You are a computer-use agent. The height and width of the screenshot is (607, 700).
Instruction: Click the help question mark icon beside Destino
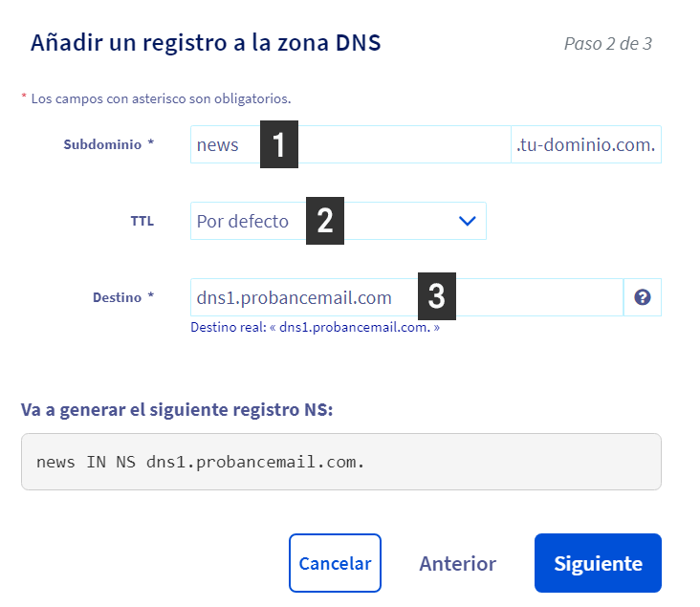[642, 297]
